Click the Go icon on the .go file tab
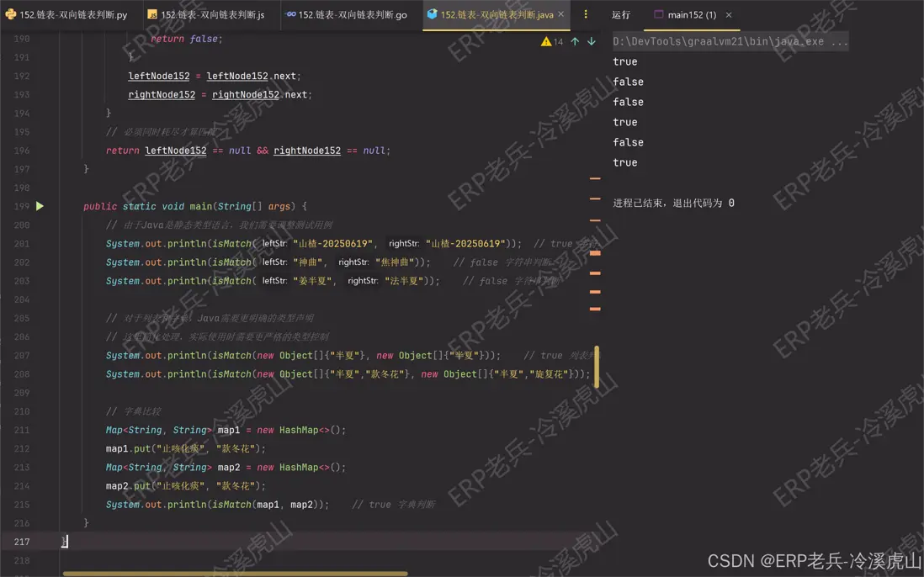This screenshot has width=924, height=577. [x=293, y=14]
